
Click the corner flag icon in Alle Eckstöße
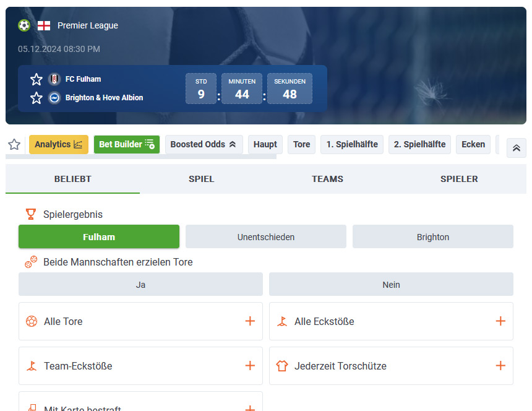tap(282, 321)
